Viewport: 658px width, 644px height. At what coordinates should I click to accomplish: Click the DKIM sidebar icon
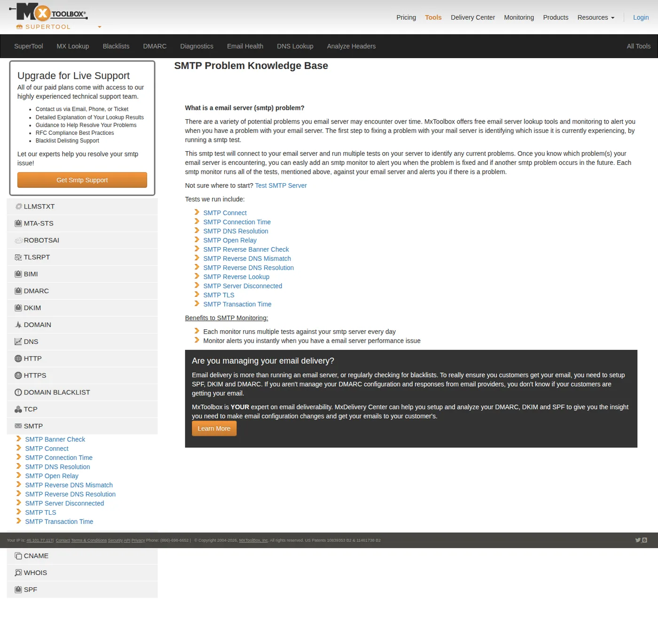pos(18,308)
